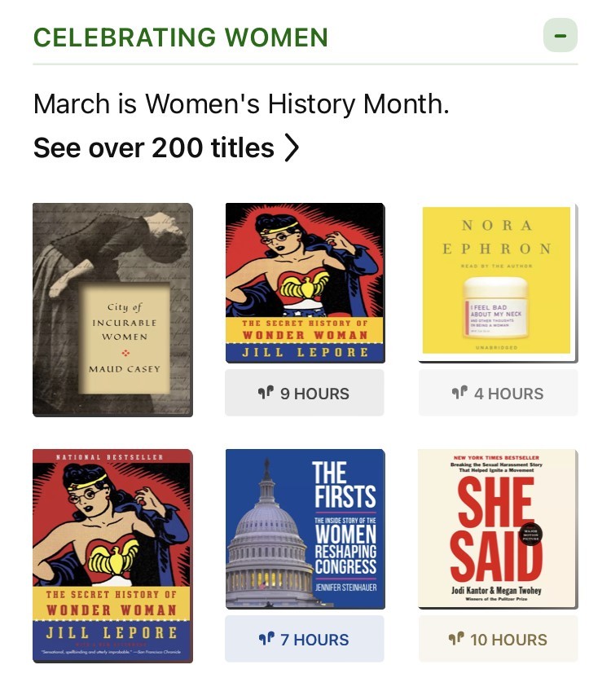Select the 10 HOURS audiobook tag
The height and width of the screenshot is (700, 611).
pos(498,640)
